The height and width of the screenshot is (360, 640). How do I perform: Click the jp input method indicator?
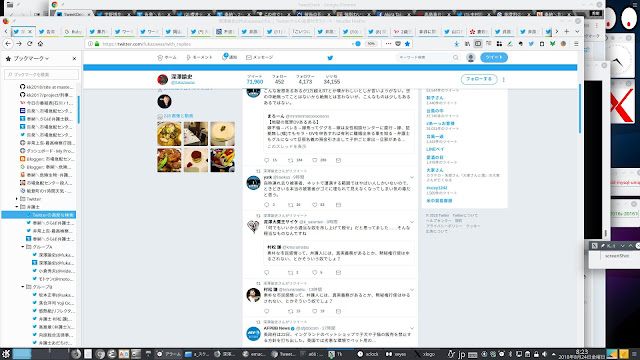(461, 354)
